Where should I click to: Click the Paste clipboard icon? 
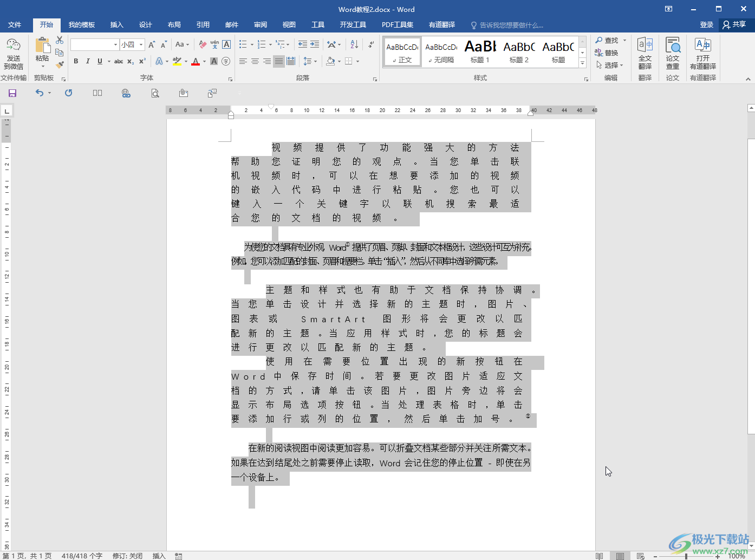click(x=42, y=45)
